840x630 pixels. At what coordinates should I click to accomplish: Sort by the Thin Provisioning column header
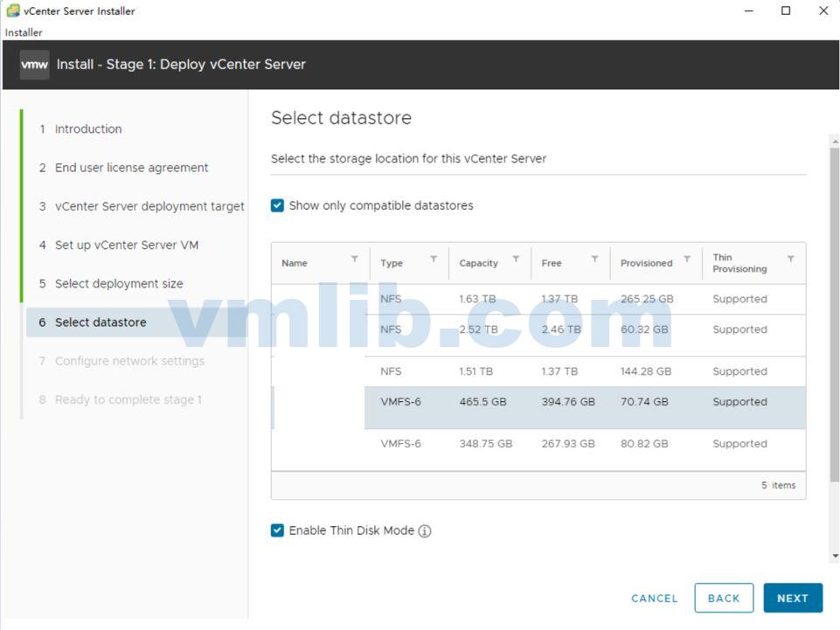pyautogui.click(x=739, y=263)
